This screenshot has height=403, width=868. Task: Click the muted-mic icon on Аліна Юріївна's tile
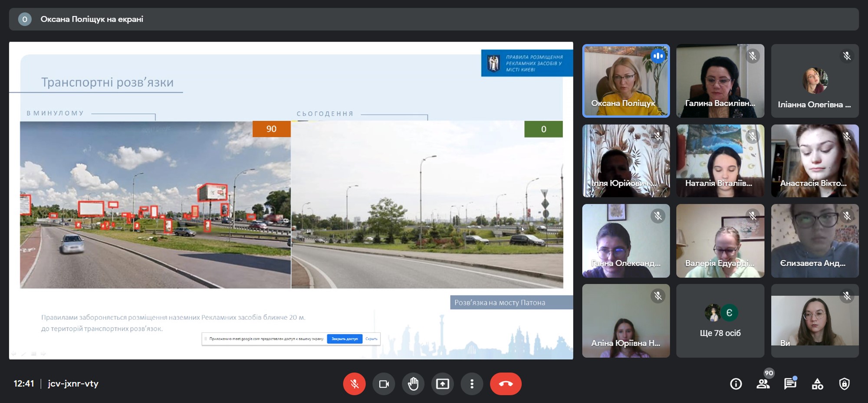[x=658, y=296]
